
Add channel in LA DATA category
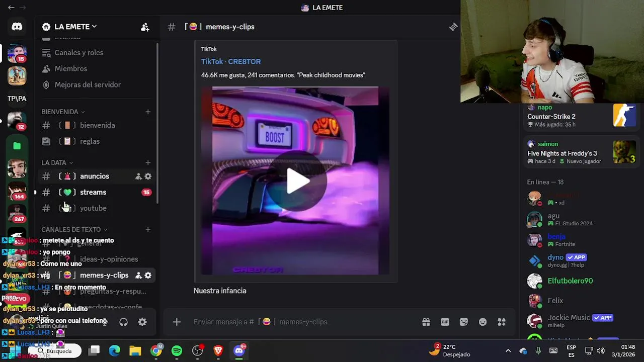click(148, 162)
